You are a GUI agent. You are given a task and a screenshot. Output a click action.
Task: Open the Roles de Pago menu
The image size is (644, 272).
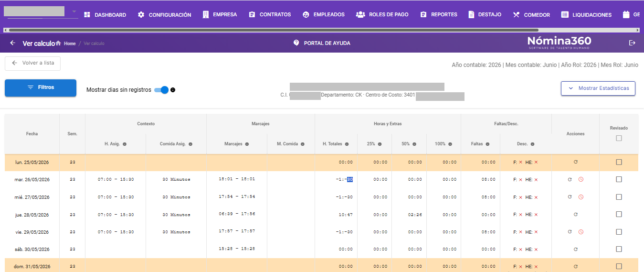(382, 15)
